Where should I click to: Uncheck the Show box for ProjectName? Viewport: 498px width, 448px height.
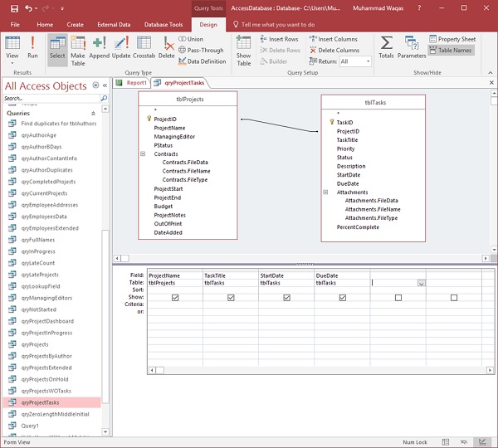(x=175, y=297)
